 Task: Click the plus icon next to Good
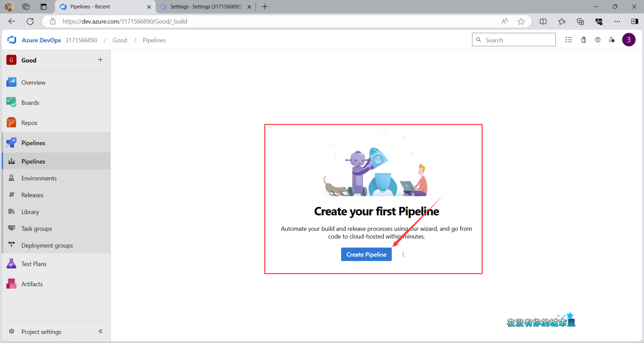coord(100,59)
